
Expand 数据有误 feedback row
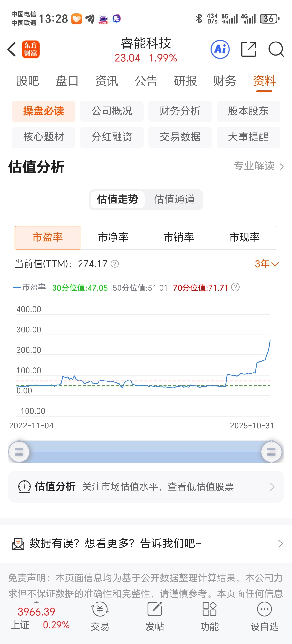[146, 543]
